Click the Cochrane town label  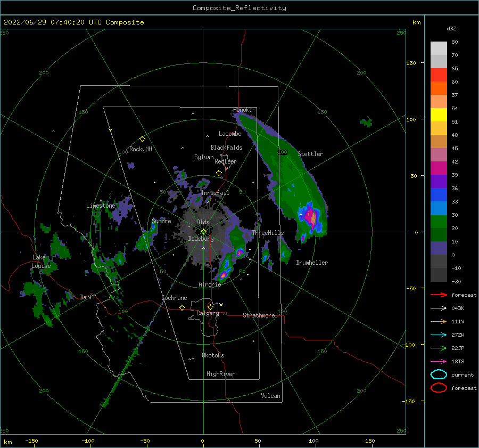pos(174,298)
